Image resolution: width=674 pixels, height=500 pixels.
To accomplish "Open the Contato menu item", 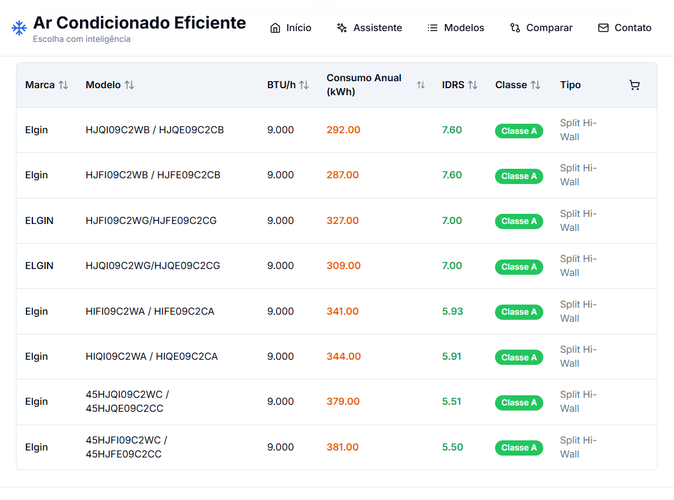I will click(625, 28).
